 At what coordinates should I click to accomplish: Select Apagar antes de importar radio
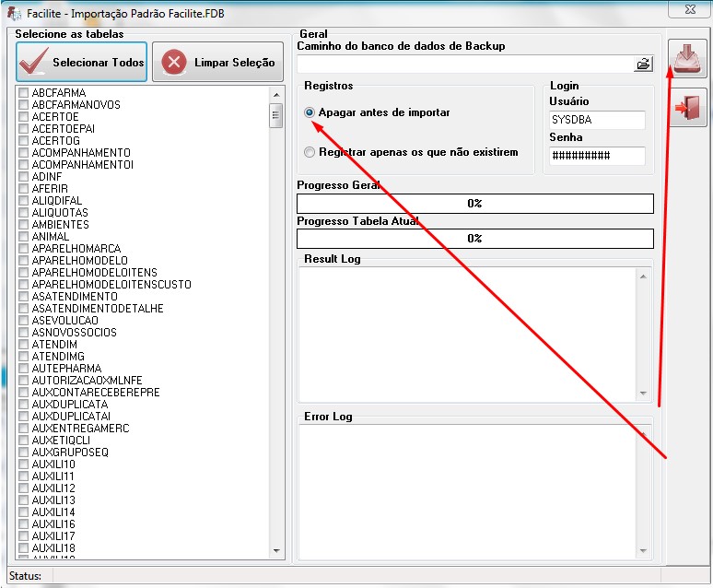coord(310,112)
